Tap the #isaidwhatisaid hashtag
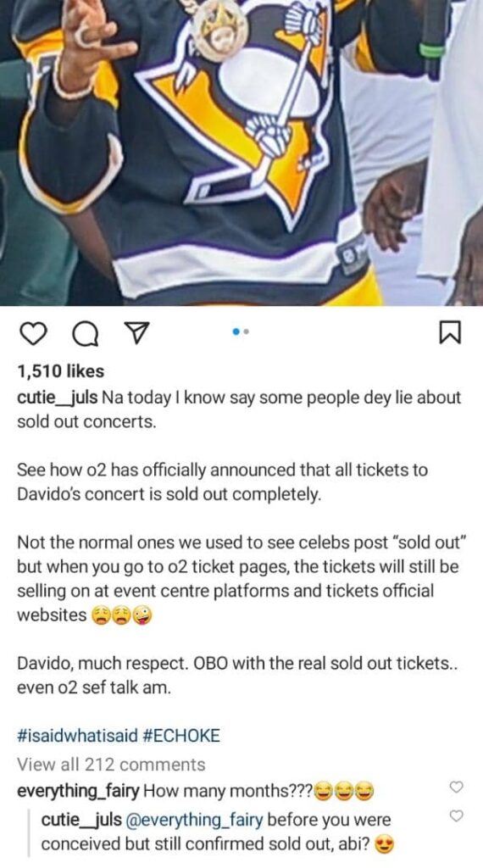483x868 pixels. 77,736
